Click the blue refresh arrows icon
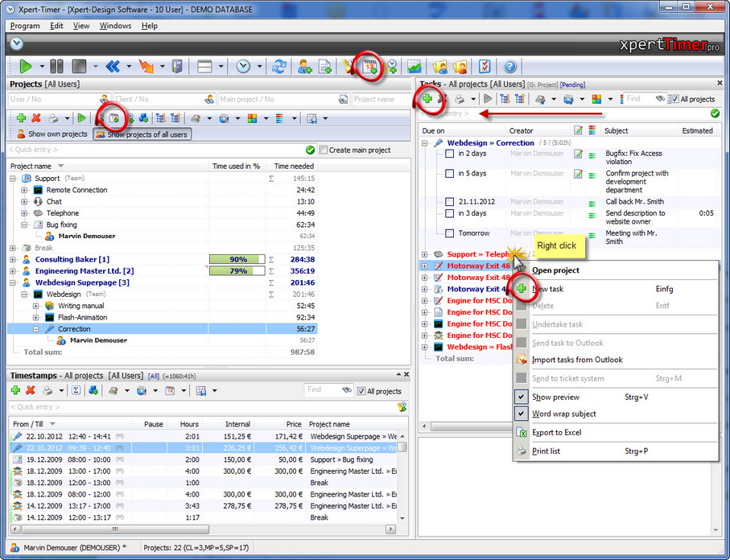 point(278,67)
